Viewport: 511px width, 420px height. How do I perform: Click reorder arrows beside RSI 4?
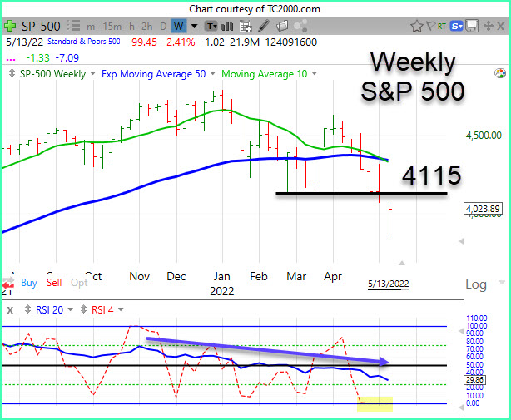tap(84, 309)
